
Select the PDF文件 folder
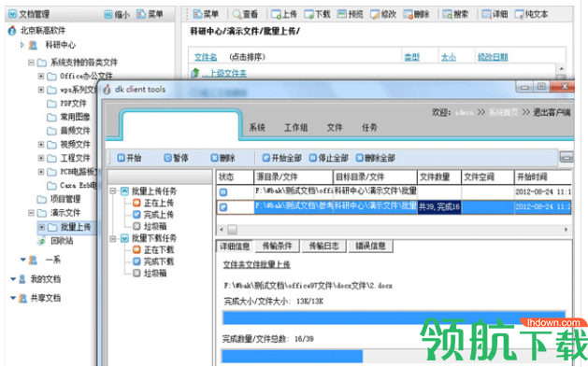click(73, 104)
